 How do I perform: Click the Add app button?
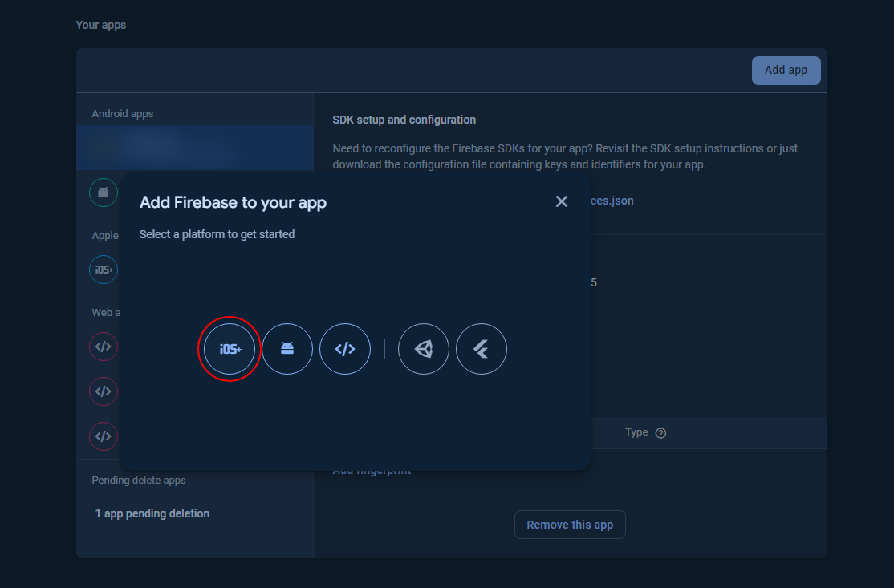[786, 71]
